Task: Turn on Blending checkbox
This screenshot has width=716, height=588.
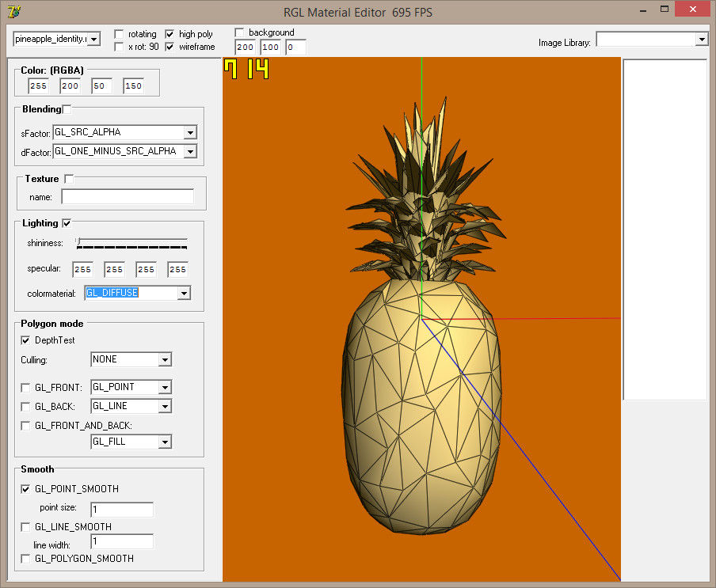Action: (x=67, y=109)
